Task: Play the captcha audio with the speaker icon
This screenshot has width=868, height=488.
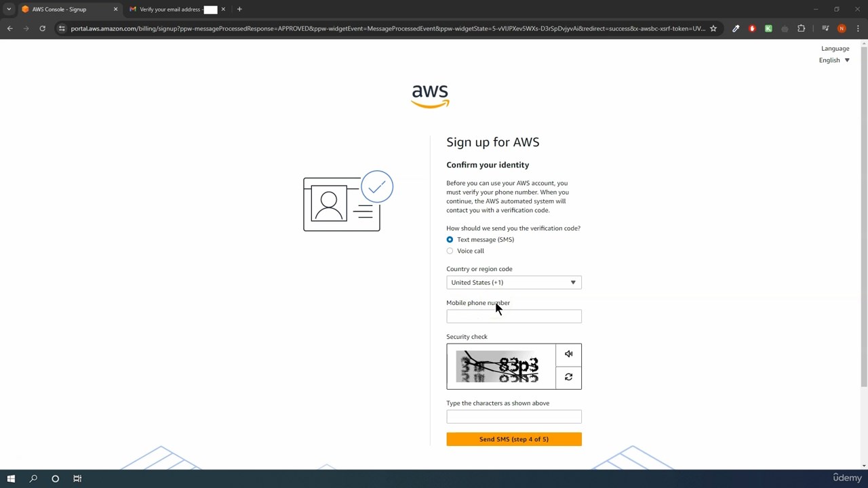Action: [568, 354]
